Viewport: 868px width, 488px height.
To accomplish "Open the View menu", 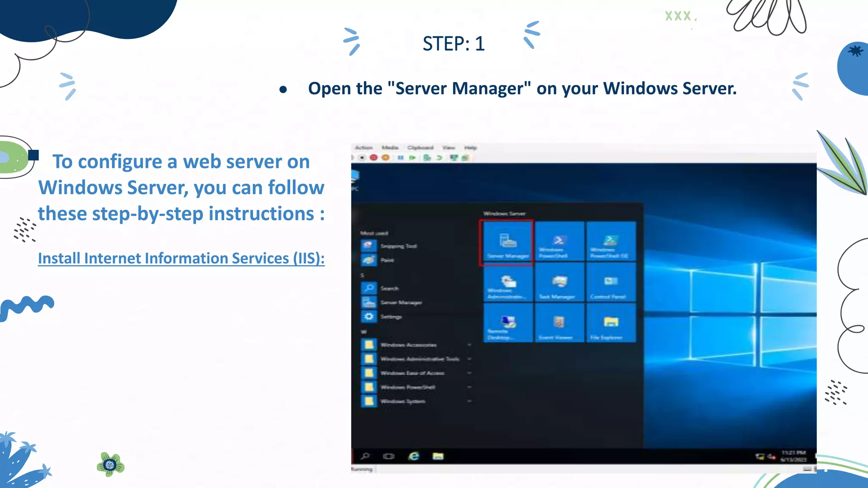I will tap(449, 147).
